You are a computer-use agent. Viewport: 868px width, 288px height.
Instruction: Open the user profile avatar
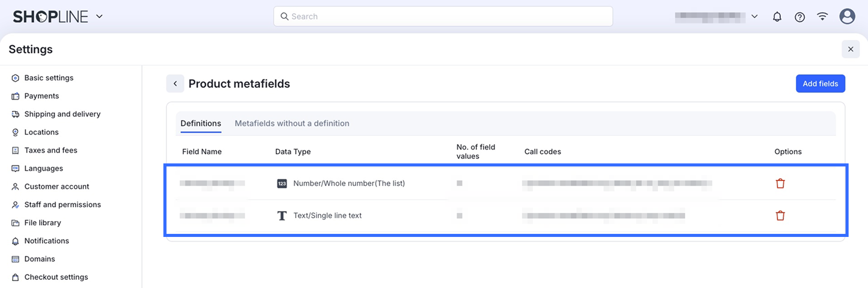(x=847, y=16)
